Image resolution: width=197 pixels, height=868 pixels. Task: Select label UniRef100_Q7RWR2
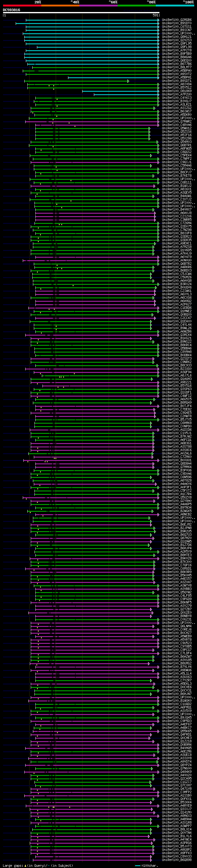tap(177, 122)
